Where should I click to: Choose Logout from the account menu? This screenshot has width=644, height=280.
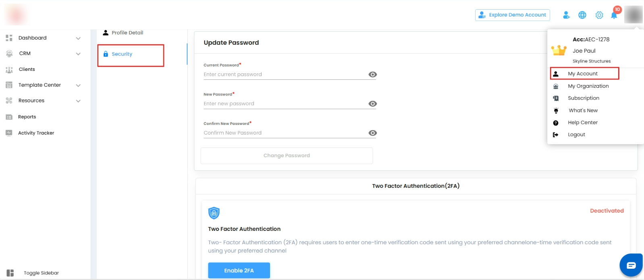coord(576,135)
